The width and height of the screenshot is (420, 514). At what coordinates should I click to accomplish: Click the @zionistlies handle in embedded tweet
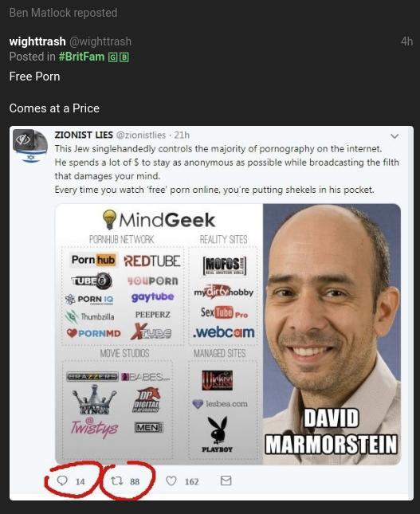coord(141,135)
